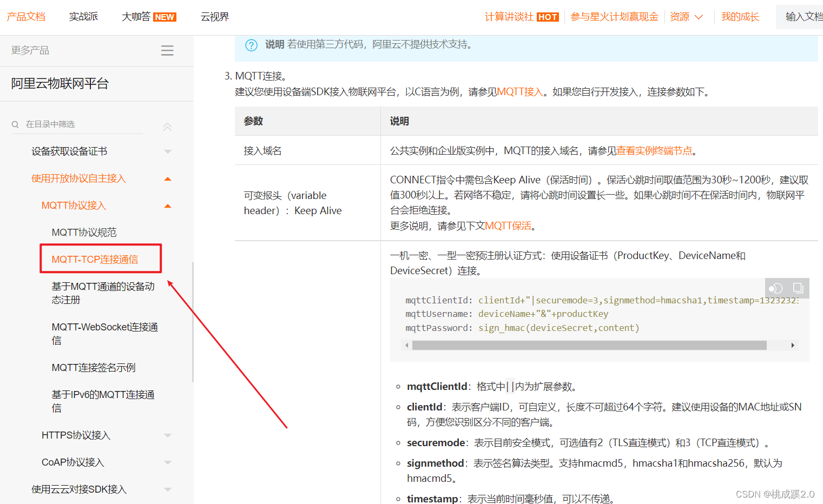The height and width of the screenshot is (504, 823).
Task: Follow the MQTT接入 hyperlink
Action: (x=519, y=92)
